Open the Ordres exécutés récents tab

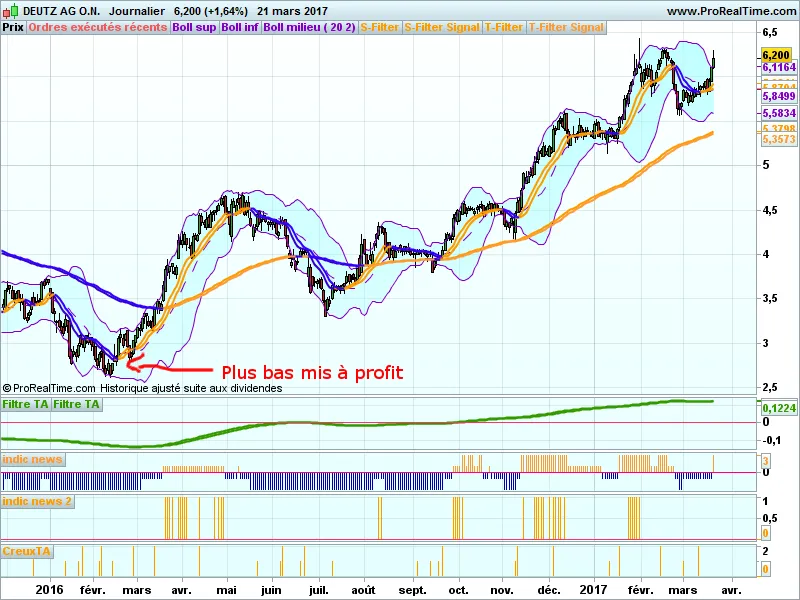tap(98, 27)
